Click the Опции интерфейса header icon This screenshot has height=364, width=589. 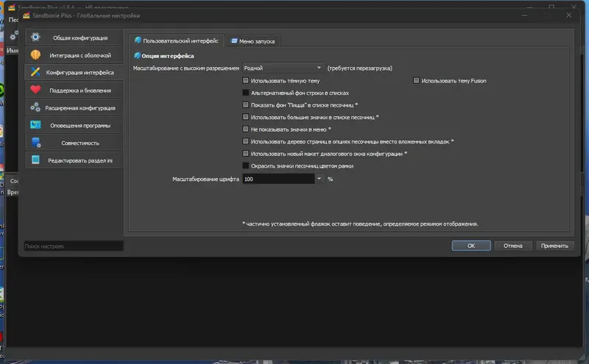tap(137, 56)
